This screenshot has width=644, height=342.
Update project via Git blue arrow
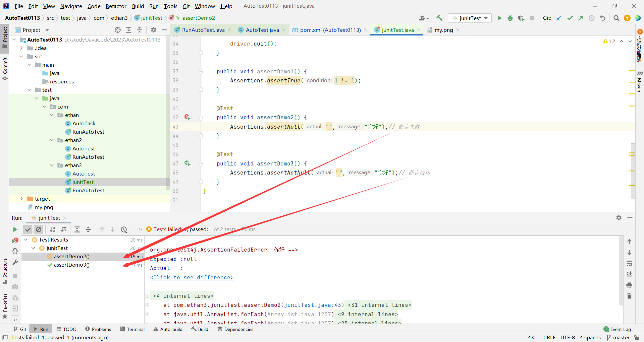[559, 18]
